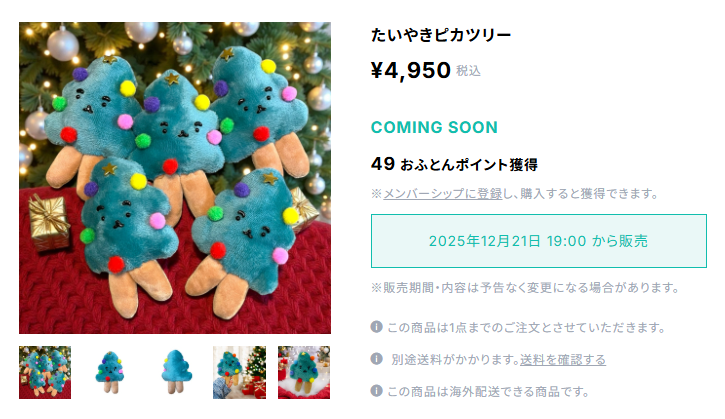Click the product title たいやきピカツリー
Image resolution: width=725 pixels, height=419 pixels.
[x=441, y=35]
